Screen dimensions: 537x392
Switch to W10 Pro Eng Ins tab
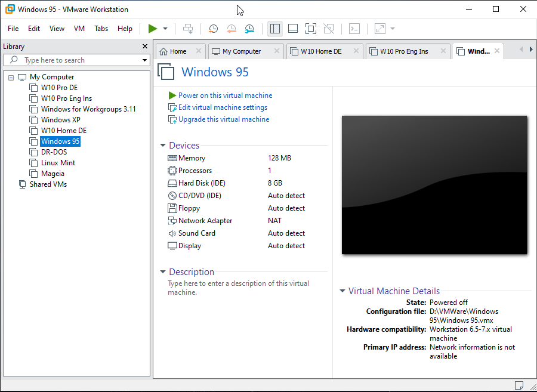[x=404, y=51]
